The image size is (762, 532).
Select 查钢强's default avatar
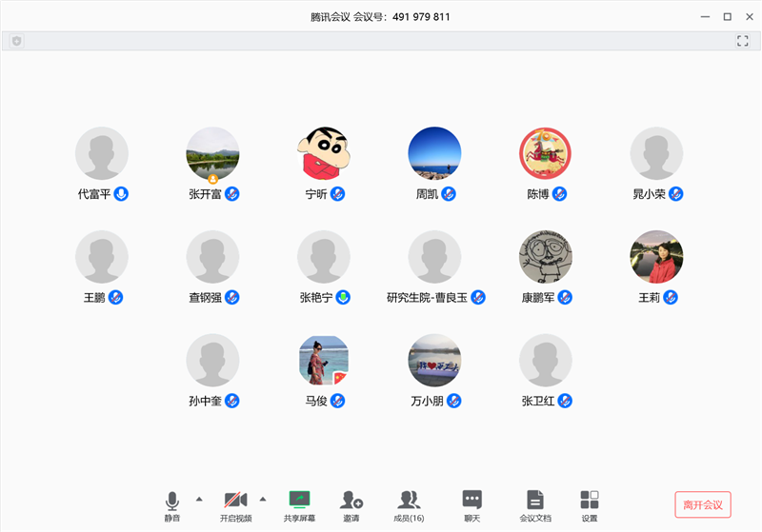coord(212,257)
